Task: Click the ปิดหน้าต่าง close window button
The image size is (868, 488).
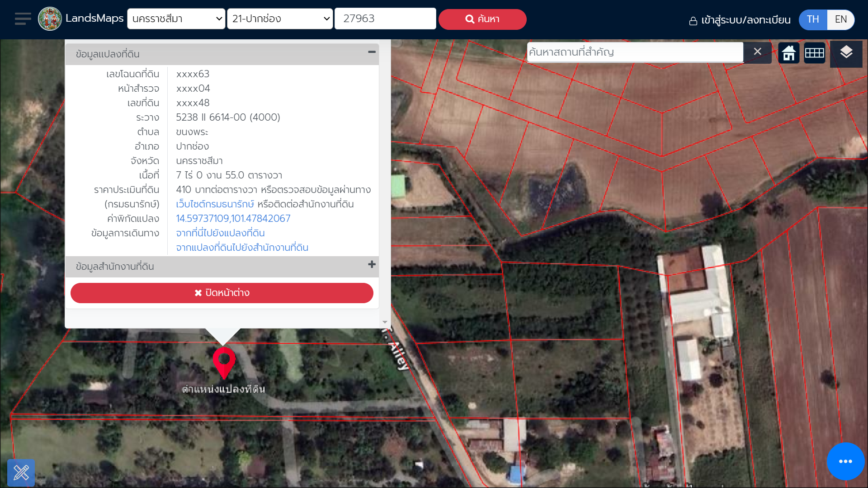Action: click(x=222, y=293)
